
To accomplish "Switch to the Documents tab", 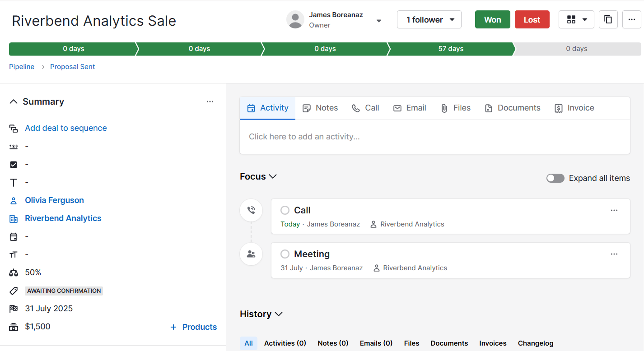I will pos(513,108).
